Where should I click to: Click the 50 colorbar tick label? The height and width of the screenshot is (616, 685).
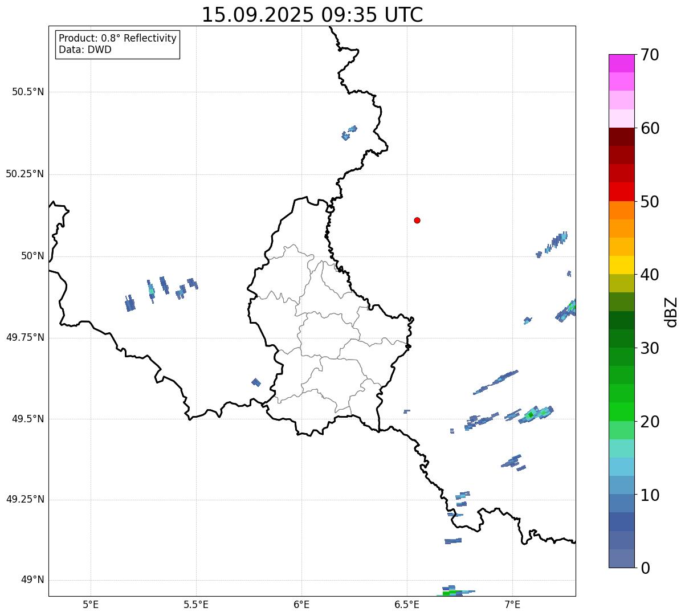click(650, 202)
